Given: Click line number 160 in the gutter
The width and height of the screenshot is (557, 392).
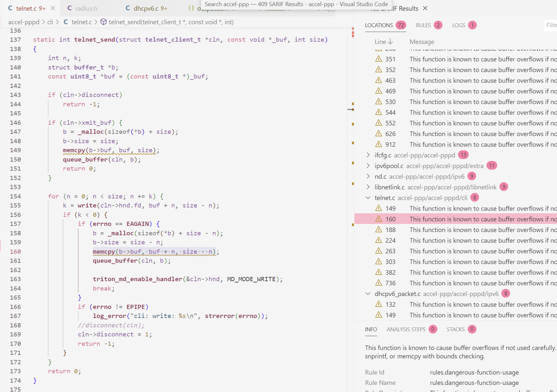Looking at the screenshot, I should pyautogui.click(x=15, y=251).
